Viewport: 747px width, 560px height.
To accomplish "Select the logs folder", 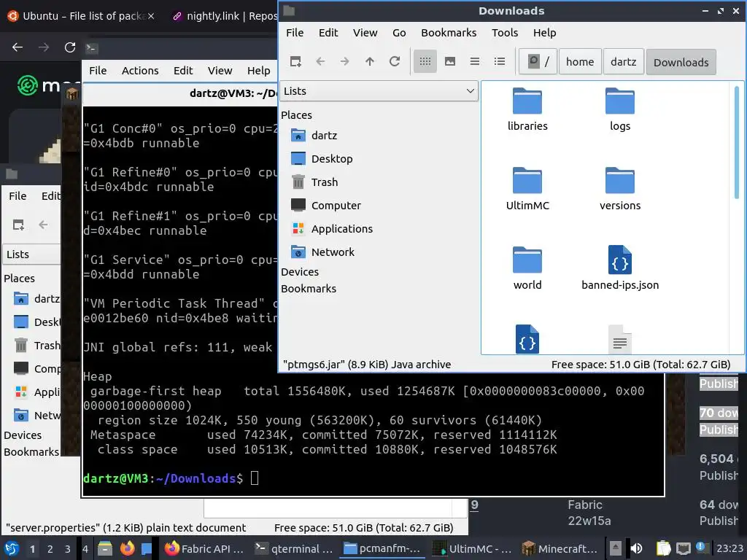I will point(620,110).
